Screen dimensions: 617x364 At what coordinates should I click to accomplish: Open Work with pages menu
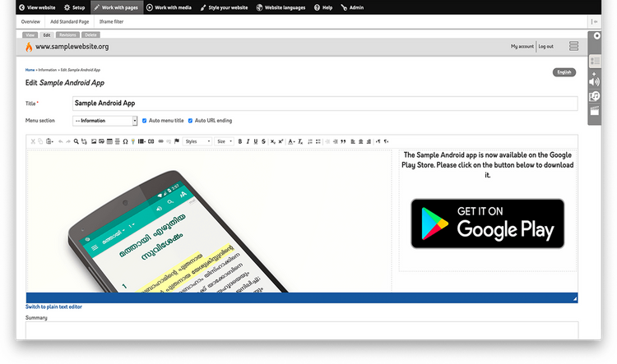click(x=116, y=7)
